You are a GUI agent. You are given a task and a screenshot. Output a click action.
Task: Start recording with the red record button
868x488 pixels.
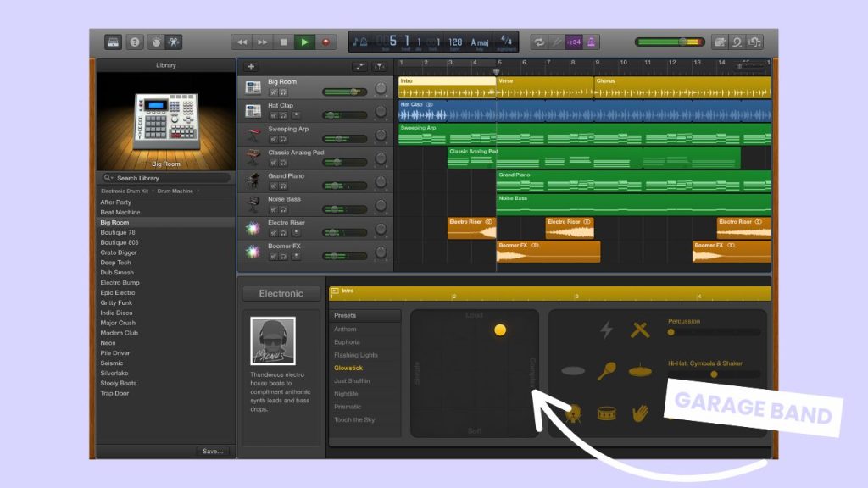point(326,42)
